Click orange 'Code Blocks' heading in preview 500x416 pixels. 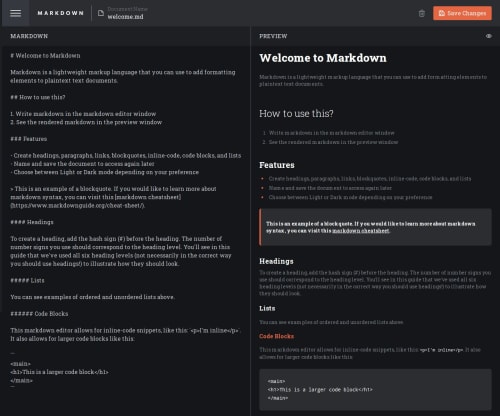tap(277, 336)
